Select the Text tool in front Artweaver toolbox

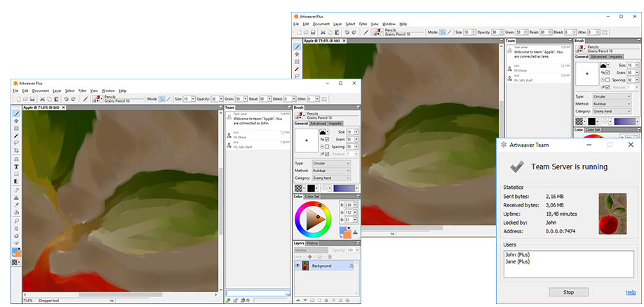pos(17,166)
